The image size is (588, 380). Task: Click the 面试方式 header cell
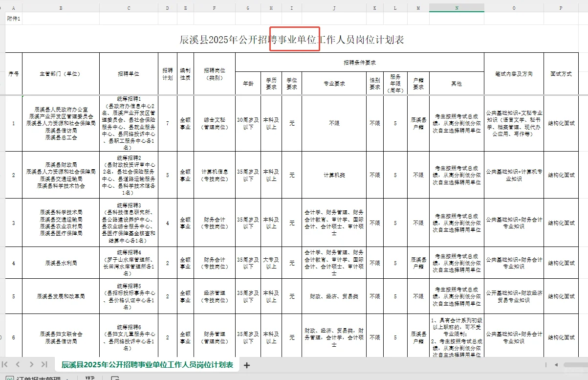561,74
